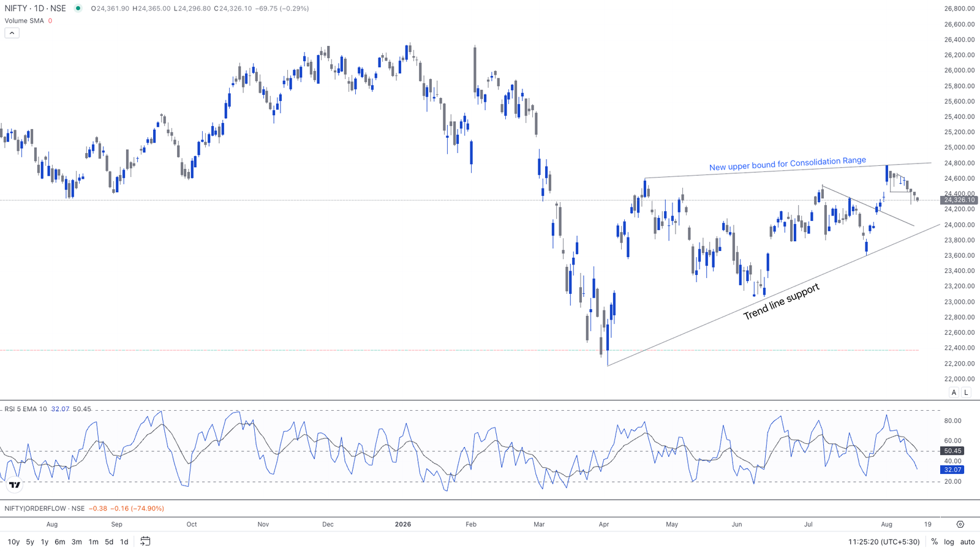Click the 25,000.00 price axis label
This screenshot has height=551, width=980.
(x=959, y=148)
